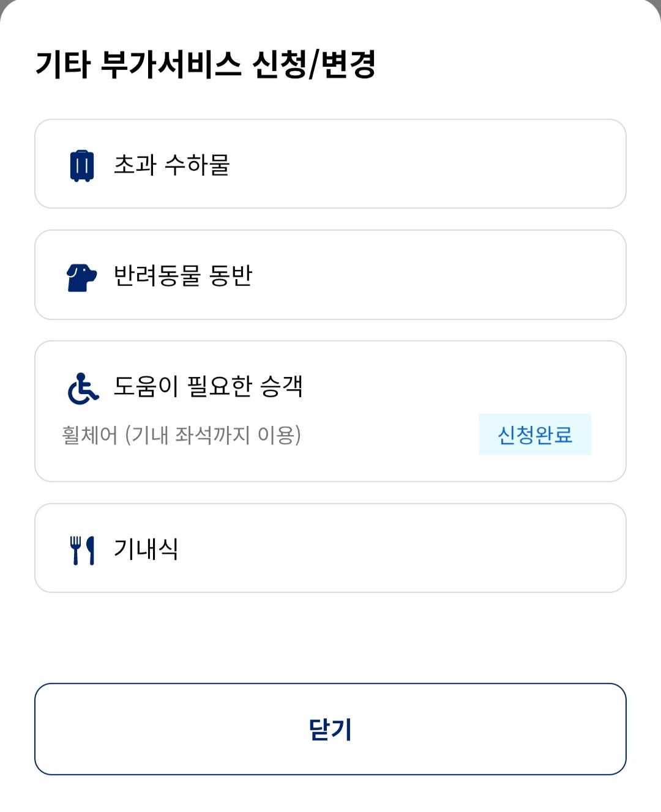This screenshot has height=812, width=661.
Task: Select the 반려동물 동반 service
Action: pyautogui.click(x=330, y=275)
